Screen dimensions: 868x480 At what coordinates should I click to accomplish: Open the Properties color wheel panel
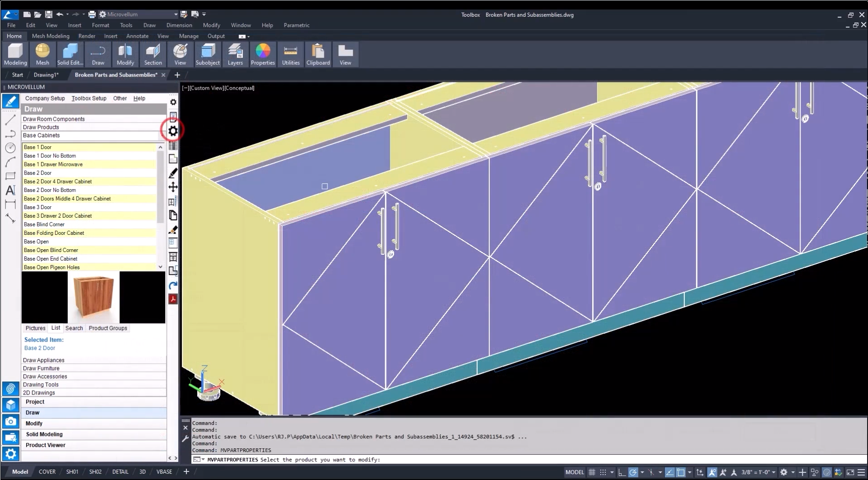coord(263,54)
